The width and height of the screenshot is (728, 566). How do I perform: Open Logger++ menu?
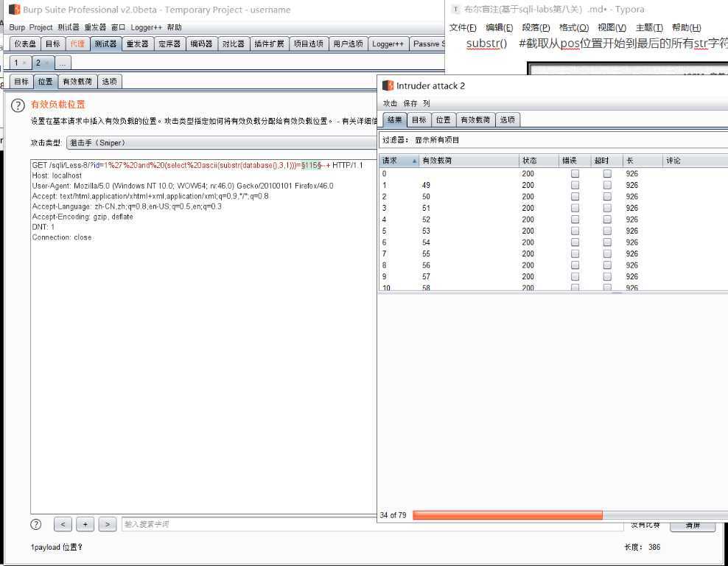(146, 27)
